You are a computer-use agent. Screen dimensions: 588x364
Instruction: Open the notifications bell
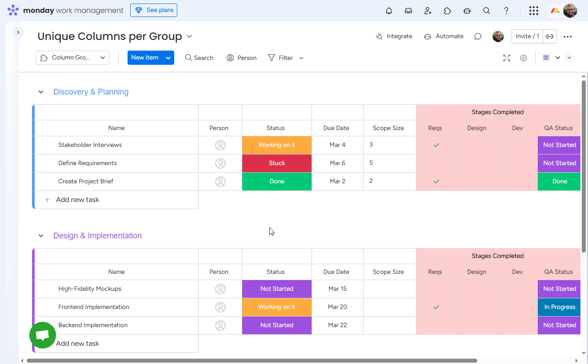coord(389,11)
